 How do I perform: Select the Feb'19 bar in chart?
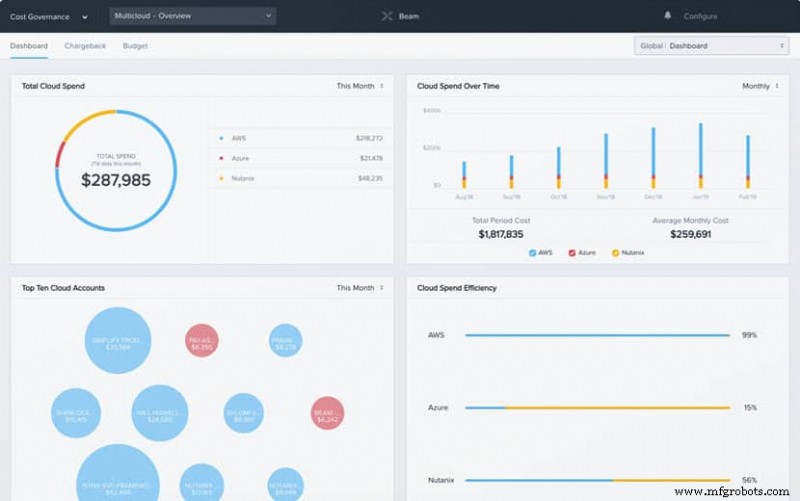click(748, 162)
